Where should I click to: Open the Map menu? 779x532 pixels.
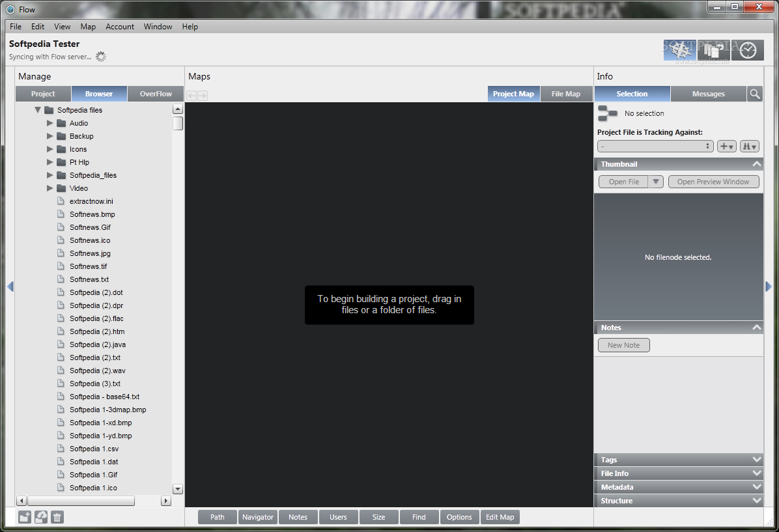pos(88,26)
